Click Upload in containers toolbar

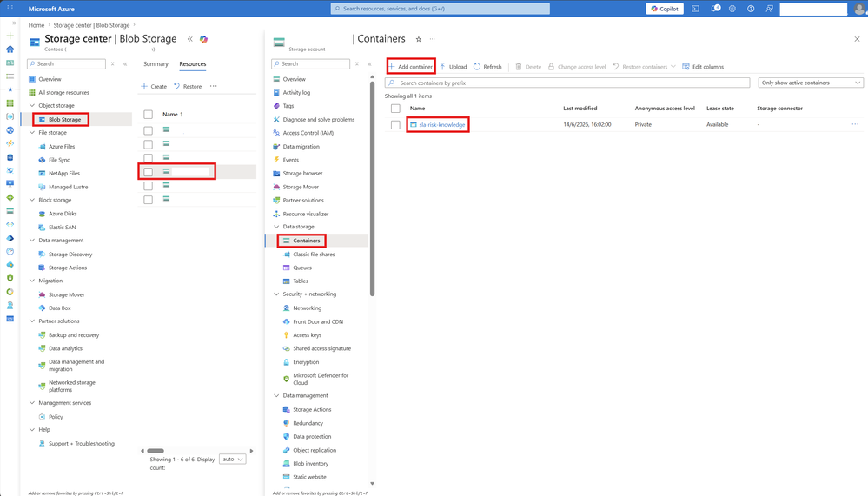click(454, 67)
